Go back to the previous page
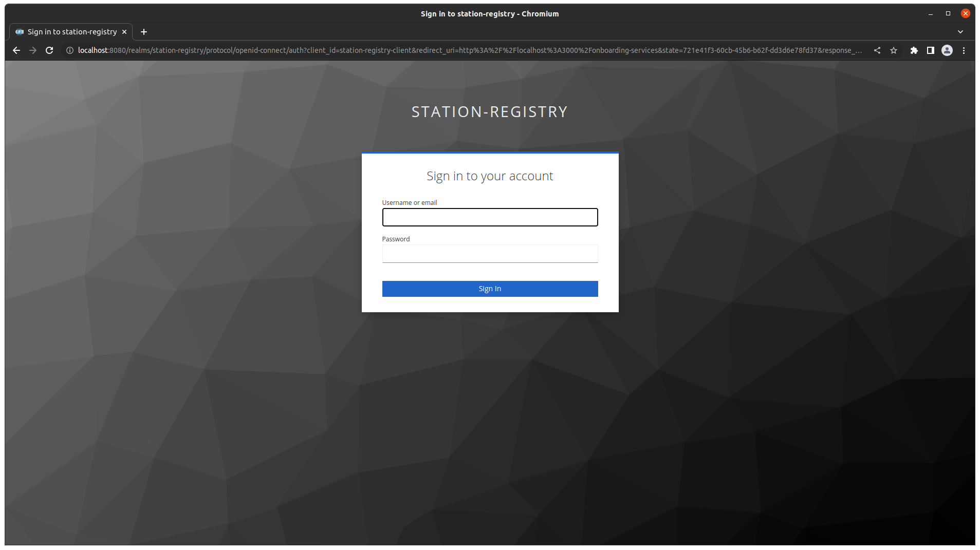The height and width of the screenshot is (550, 980). coord(16,50)
